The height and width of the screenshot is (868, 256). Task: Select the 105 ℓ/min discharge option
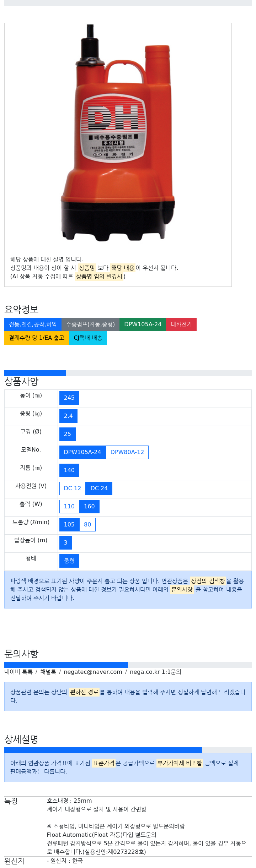69,525
